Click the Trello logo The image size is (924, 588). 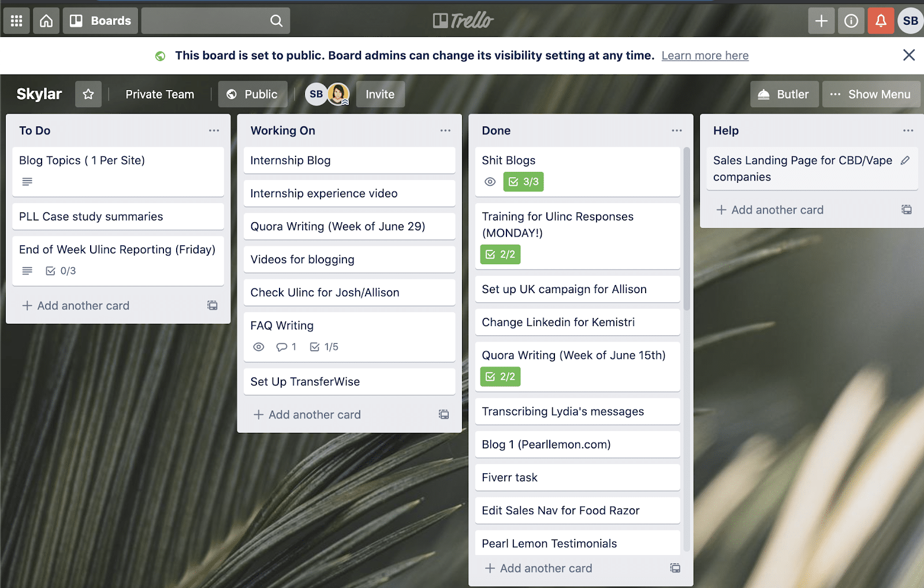point(463,21)
